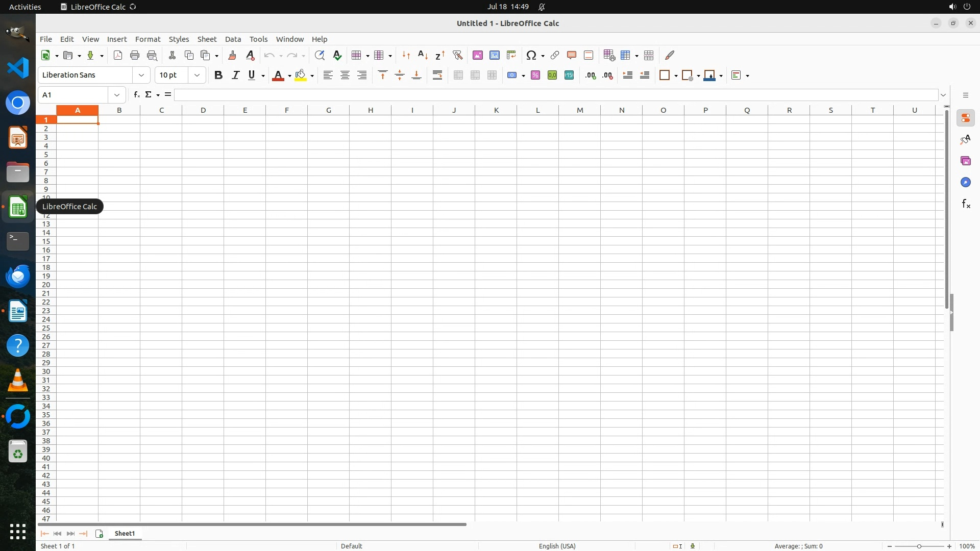Open the sidebar Navigator compass icon
This screenshot has height=551, width=980.
(966, 183)
